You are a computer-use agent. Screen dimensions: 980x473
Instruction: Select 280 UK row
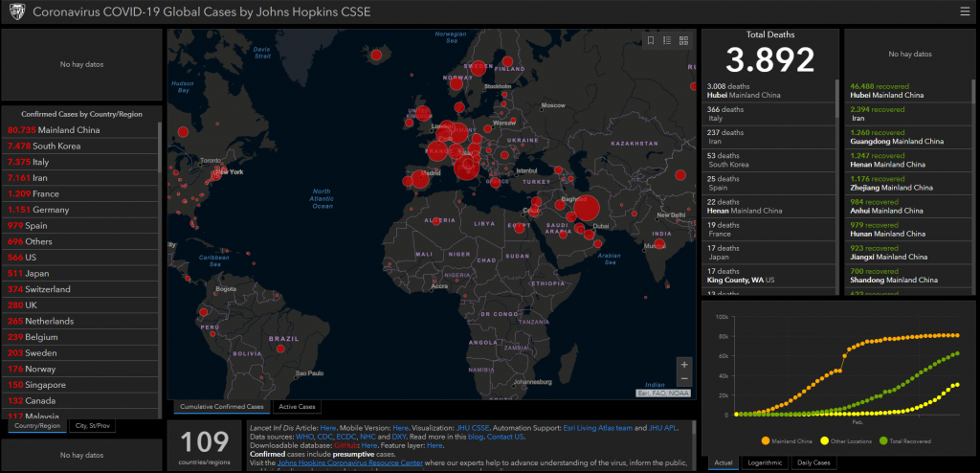[x=81, y=305]
